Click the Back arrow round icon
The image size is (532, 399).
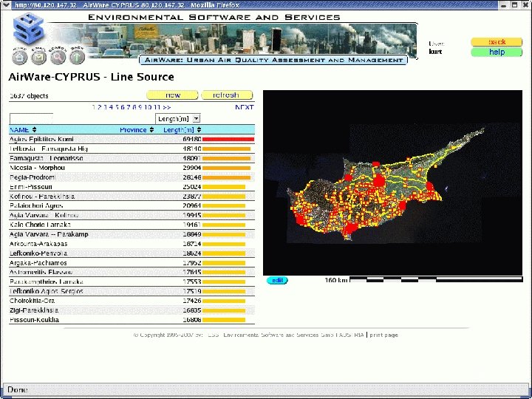77,58
